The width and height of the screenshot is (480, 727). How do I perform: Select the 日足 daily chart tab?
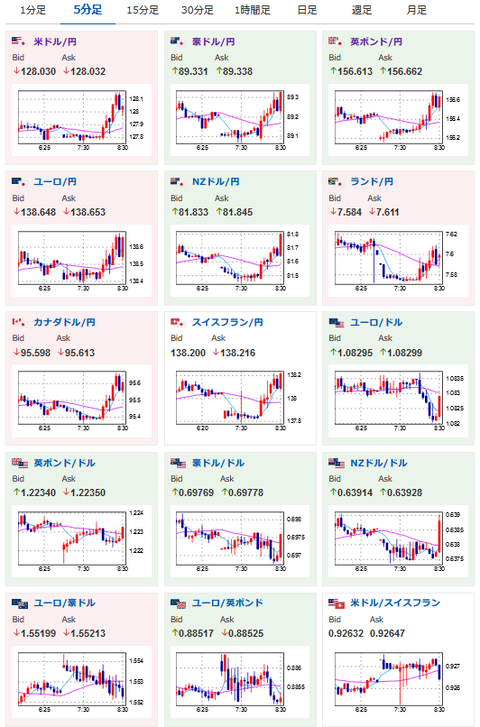click(307, 10)
